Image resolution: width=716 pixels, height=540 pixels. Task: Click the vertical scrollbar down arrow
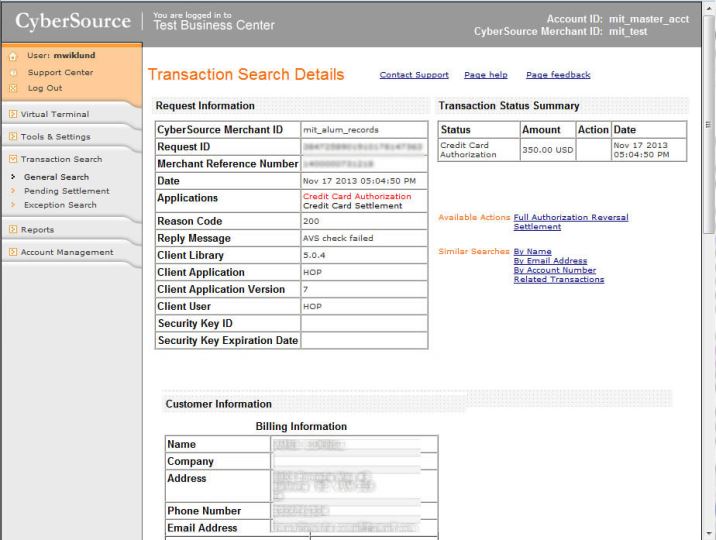click(708, 532)
